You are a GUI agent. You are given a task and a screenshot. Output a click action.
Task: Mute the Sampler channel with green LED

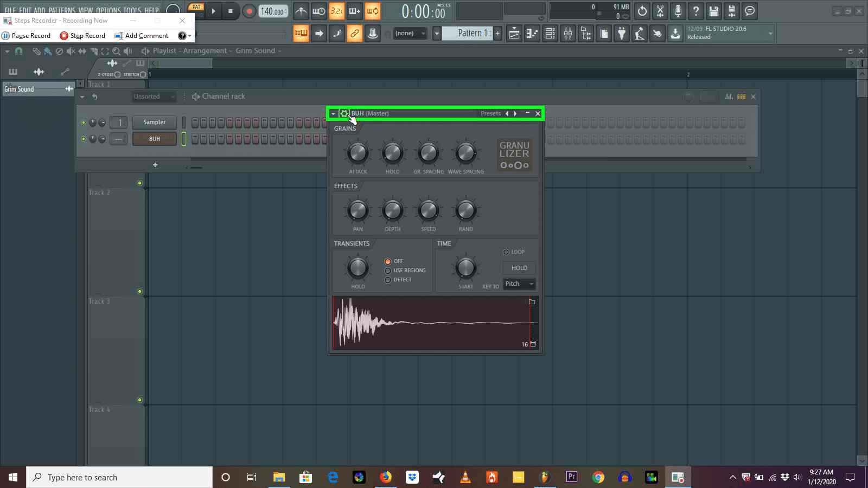pyautogui.click(x=84, y=123)
